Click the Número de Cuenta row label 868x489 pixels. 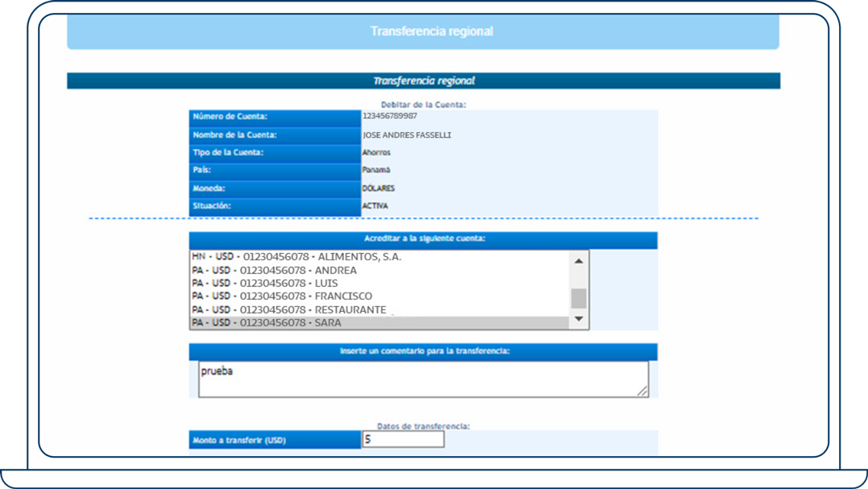click(x=242, y=117)
